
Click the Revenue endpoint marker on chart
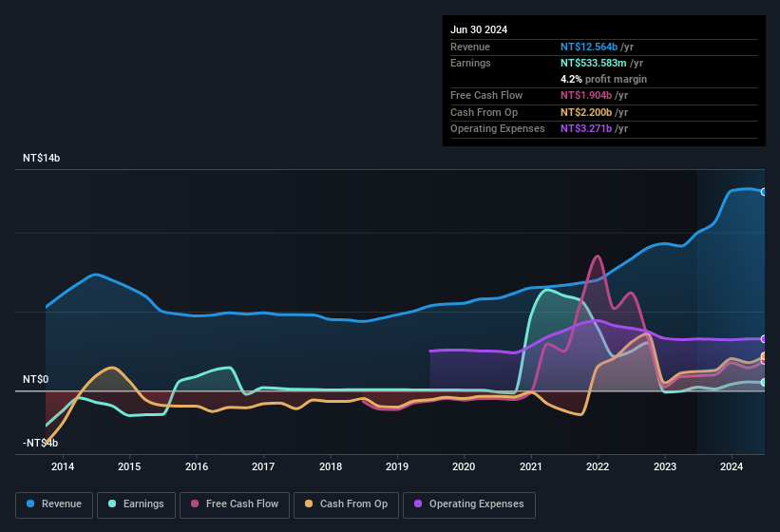point(764,192)
